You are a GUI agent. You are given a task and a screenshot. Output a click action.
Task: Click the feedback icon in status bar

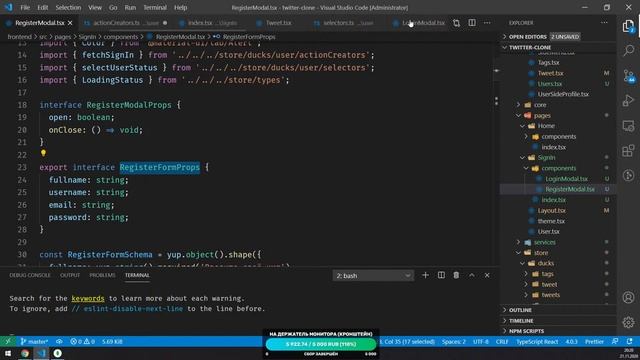click(615, 342)
